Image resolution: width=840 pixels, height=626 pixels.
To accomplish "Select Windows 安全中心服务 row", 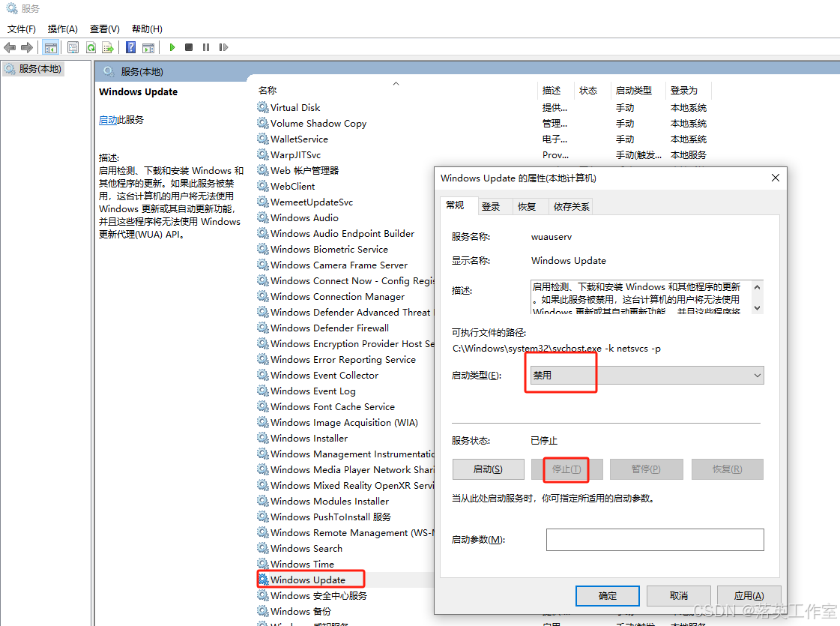I will (x=318, y=595).
